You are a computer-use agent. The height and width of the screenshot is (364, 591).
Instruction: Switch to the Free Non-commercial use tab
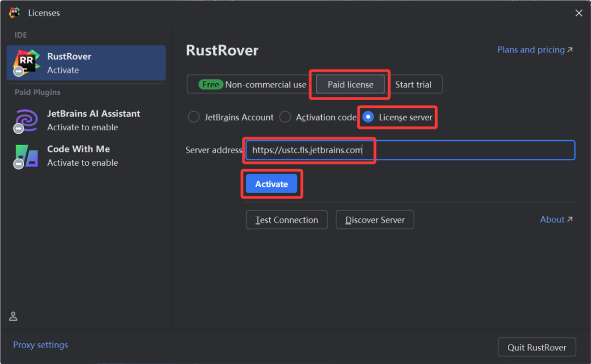pyautogui.click(x=252, y=84)
